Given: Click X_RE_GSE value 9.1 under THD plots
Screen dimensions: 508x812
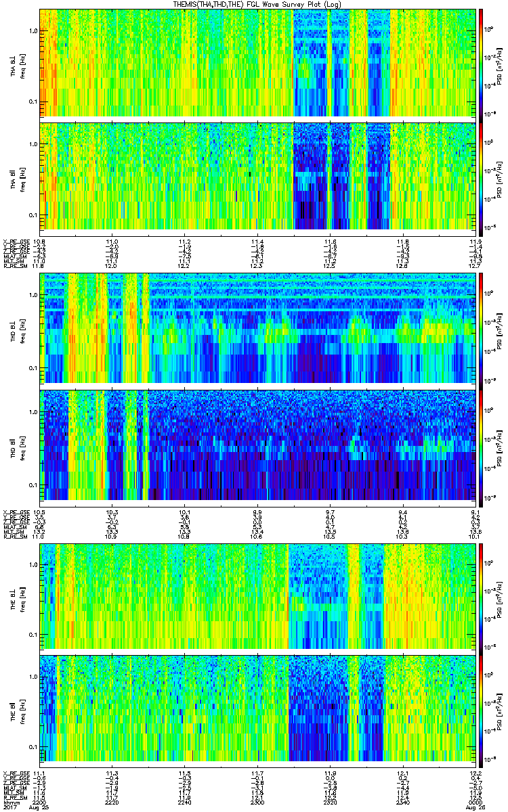Looking at the screenshot, I should 476,512.
